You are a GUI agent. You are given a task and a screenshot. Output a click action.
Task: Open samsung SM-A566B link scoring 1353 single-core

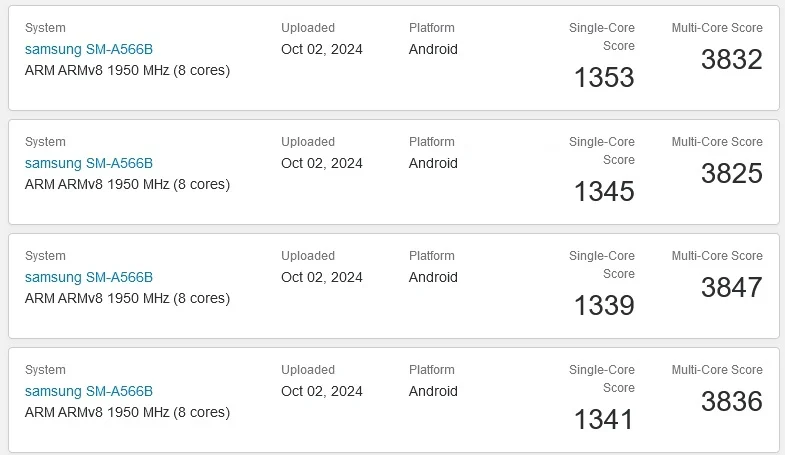(89, 49)
